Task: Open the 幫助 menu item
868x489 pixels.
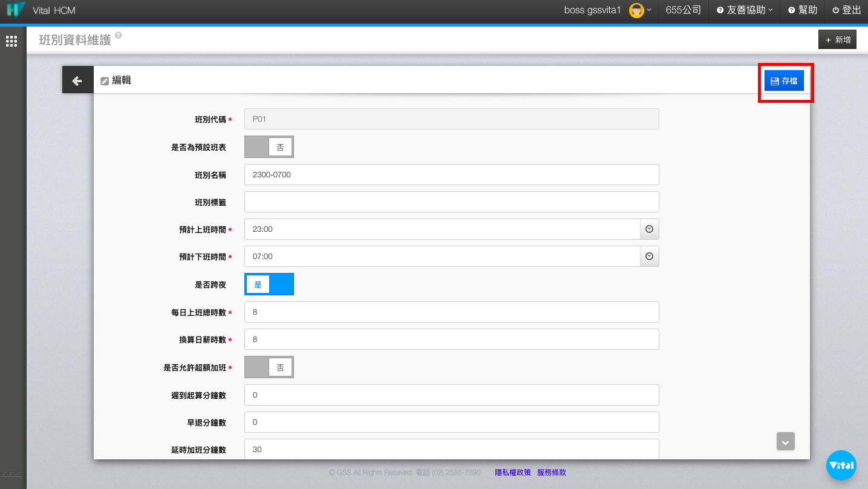Action: coord(803,10)
